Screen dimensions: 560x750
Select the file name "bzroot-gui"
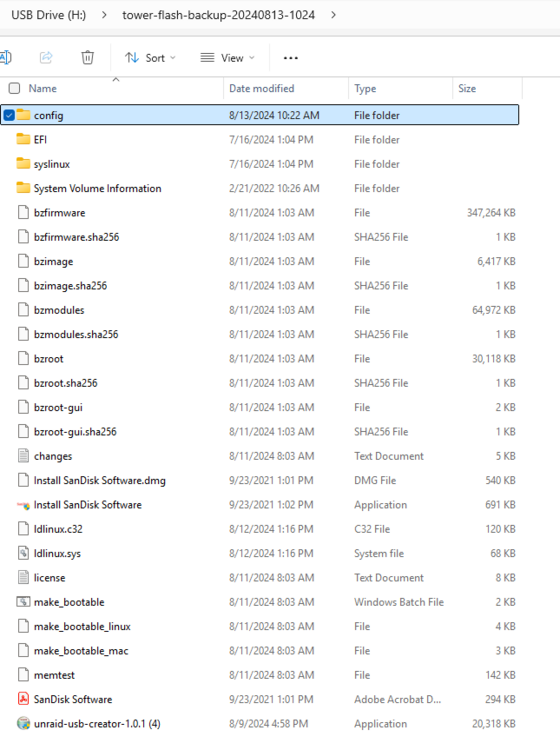point(58,408)
